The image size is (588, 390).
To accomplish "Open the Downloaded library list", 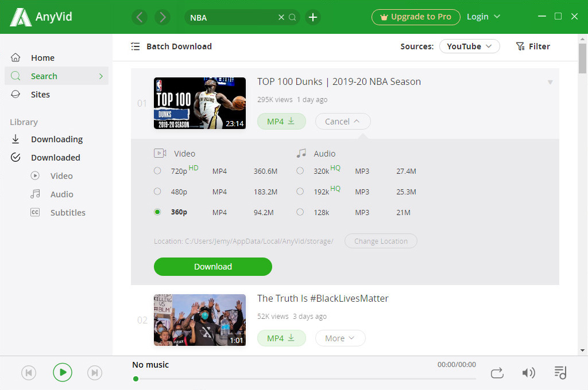I will [x=56, y=157].
